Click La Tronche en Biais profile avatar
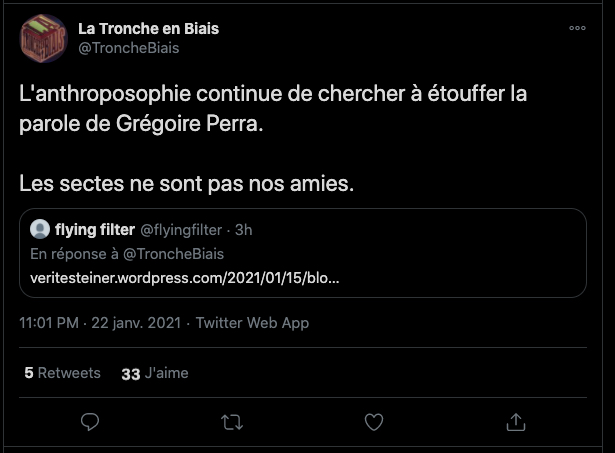Image resolution: width=615 pixels, height=453 pixels. [43, 39]
